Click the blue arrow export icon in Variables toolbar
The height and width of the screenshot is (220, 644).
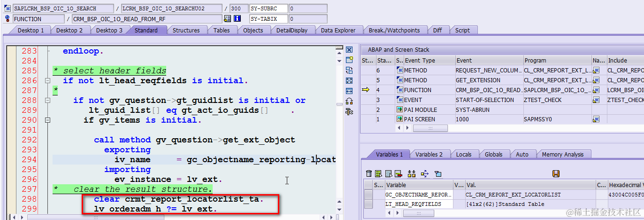425,174
